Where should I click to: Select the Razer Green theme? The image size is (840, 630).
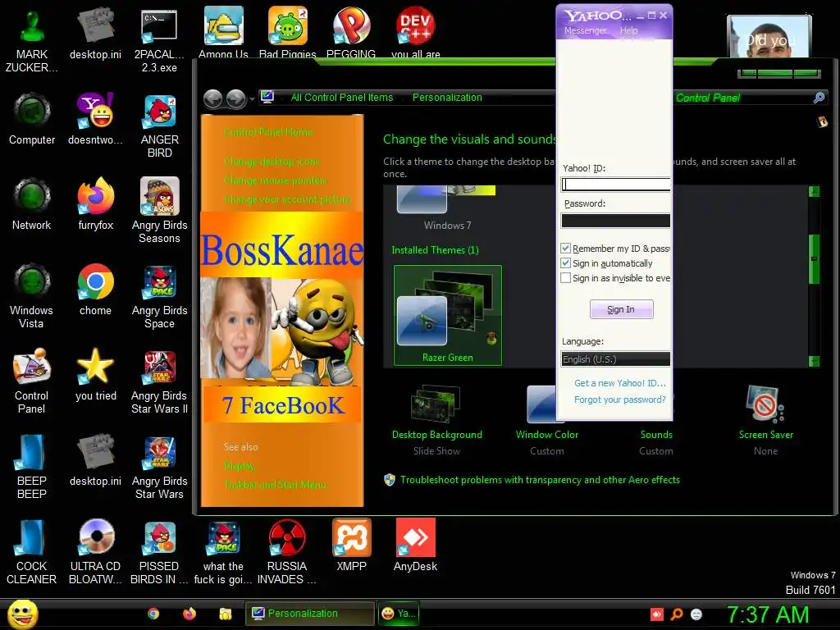(448, 316)
